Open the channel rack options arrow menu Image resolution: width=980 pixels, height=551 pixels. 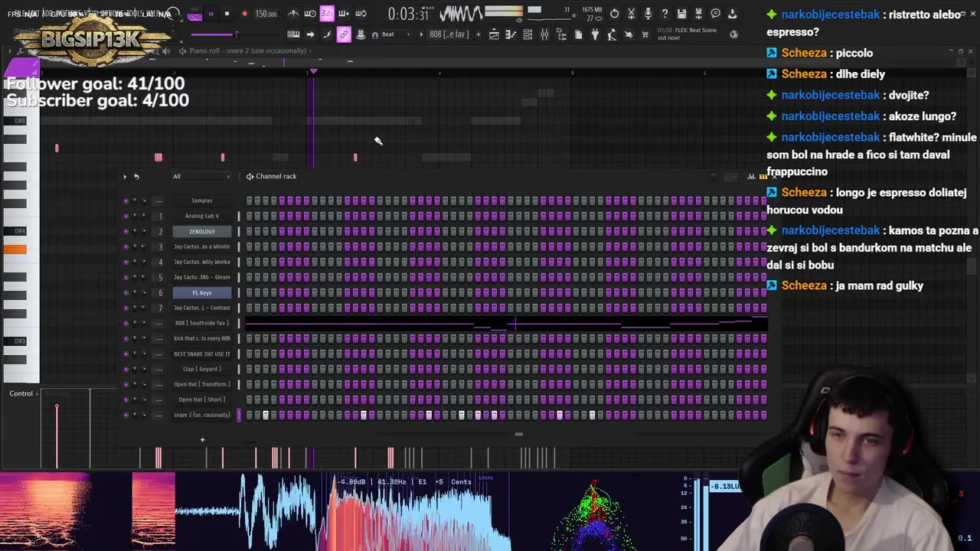tap(125, 176)
